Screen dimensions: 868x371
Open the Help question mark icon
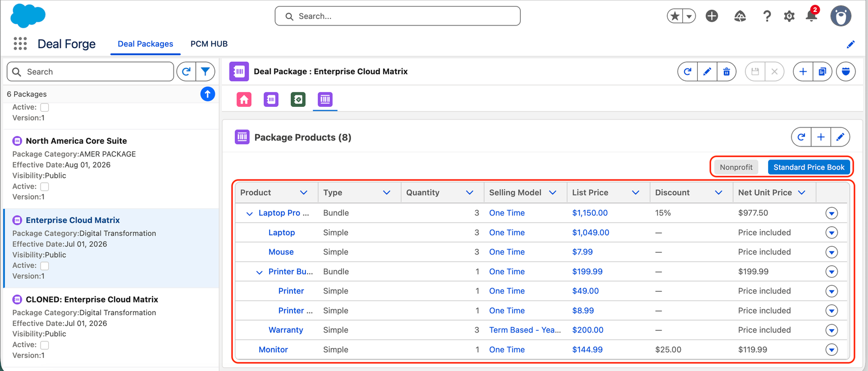coord(767,16)
